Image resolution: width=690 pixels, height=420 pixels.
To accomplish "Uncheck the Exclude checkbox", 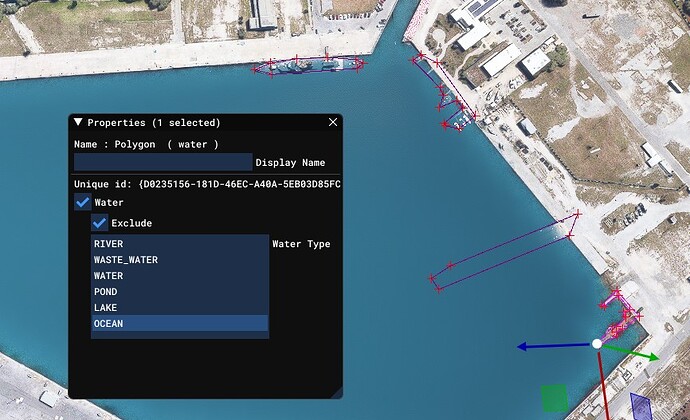I will [100, 223].
